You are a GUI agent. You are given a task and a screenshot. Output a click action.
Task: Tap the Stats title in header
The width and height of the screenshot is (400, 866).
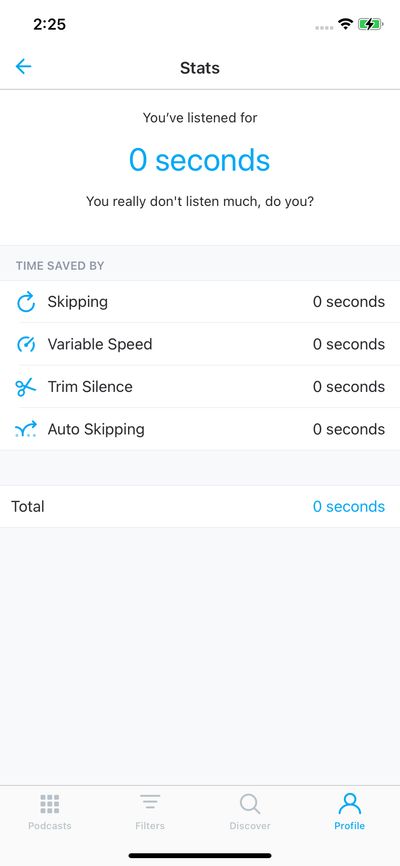(x=200, y=68)
